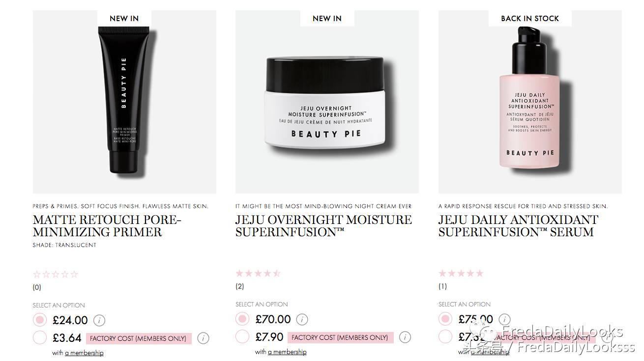The width and height of the screenshot is (644, 361).
Task: Select the £24.00 option for the primer
Action: [40, 321]
